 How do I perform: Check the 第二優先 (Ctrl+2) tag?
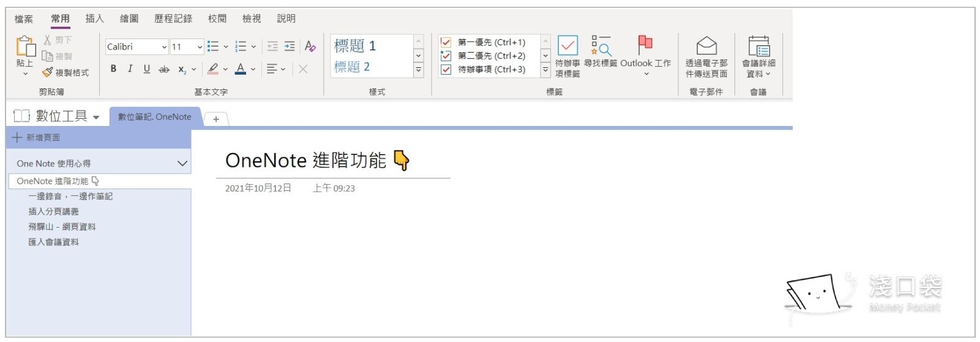[x=446, y=56]
